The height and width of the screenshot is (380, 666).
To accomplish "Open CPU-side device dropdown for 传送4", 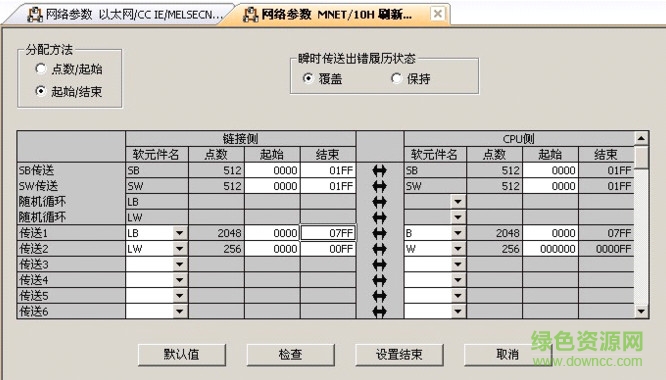I will pos(458,280).
